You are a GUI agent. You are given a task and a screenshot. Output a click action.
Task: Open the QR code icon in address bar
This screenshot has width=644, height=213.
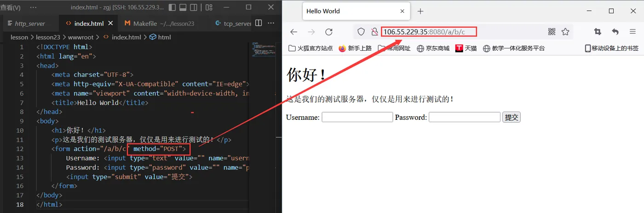pos(552,32)
